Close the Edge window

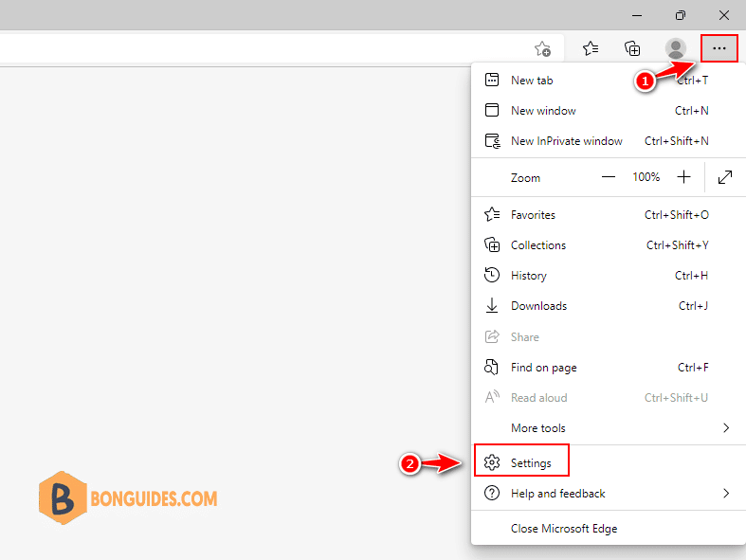tap(724, 15)
